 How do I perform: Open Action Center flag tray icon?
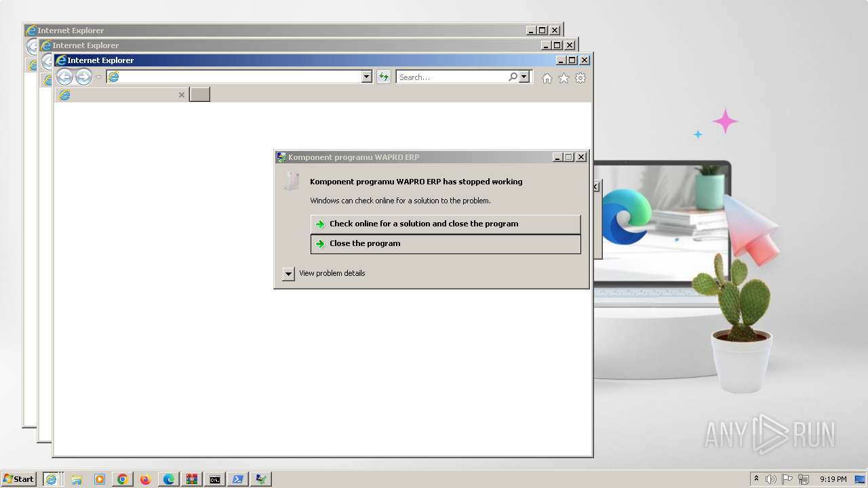(x=787, y=479)
